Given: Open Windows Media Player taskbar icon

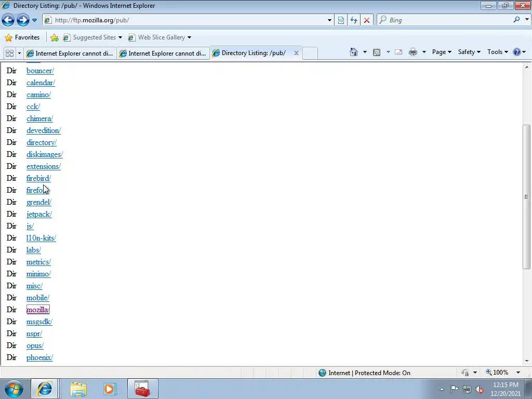Looking at the screenshot, I should tap(110, 389).
